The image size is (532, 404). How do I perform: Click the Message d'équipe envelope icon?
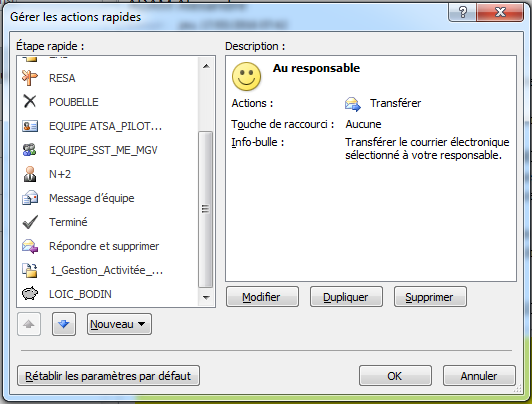30,198
